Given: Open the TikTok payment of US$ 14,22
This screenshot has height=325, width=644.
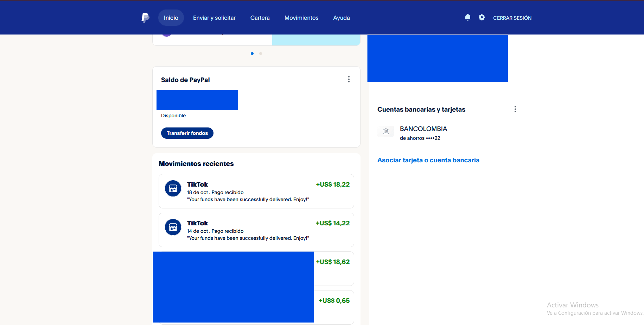Looking at the screenshot, I should pos(256,230).
